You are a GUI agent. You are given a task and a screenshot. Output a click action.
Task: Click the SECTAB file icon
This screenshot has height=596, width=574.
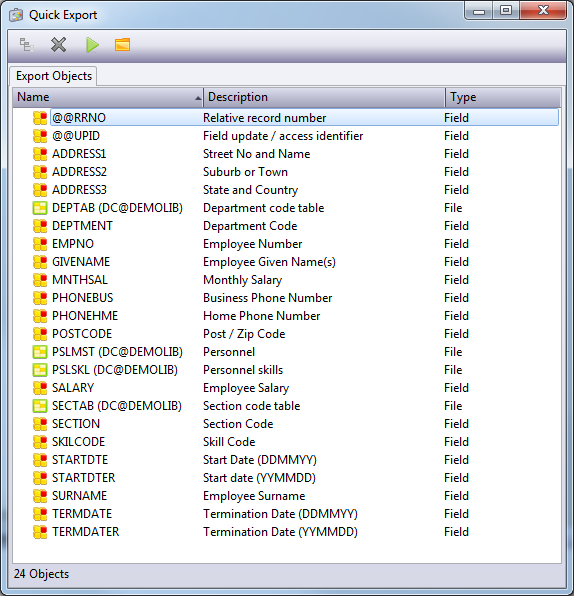click(40, 406)
